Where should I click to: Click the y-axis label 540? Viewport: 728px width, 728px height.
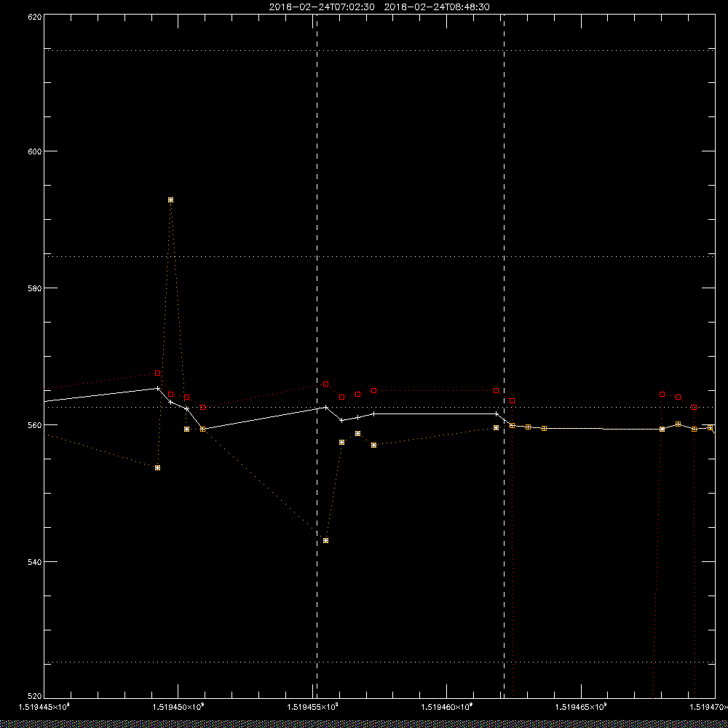[36, 562]
